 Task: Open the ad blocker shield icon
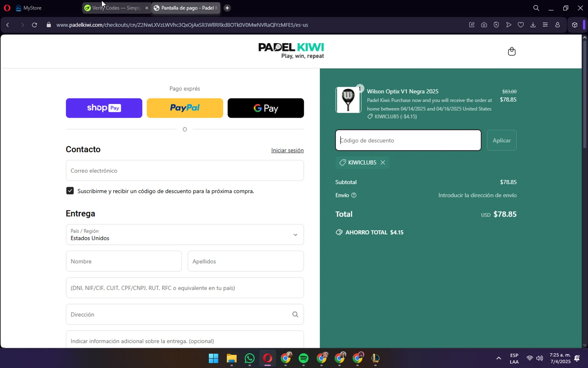coord(496,25)
